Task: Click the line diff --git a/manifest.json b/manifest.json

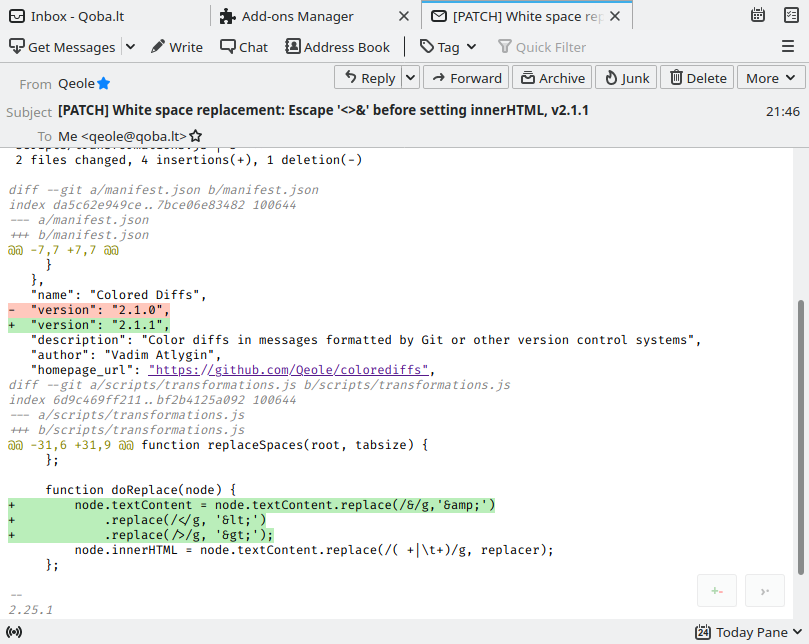Action: tap(164, 190)
